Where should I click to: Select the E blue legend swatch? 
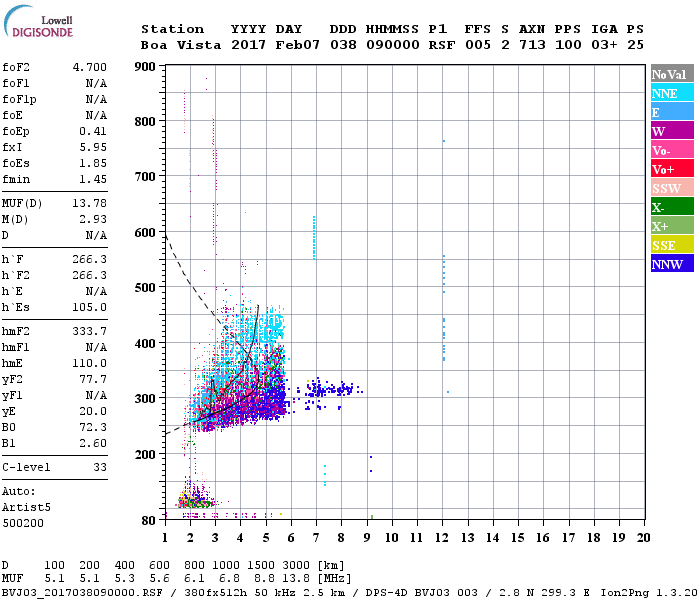tap(672, 112)
